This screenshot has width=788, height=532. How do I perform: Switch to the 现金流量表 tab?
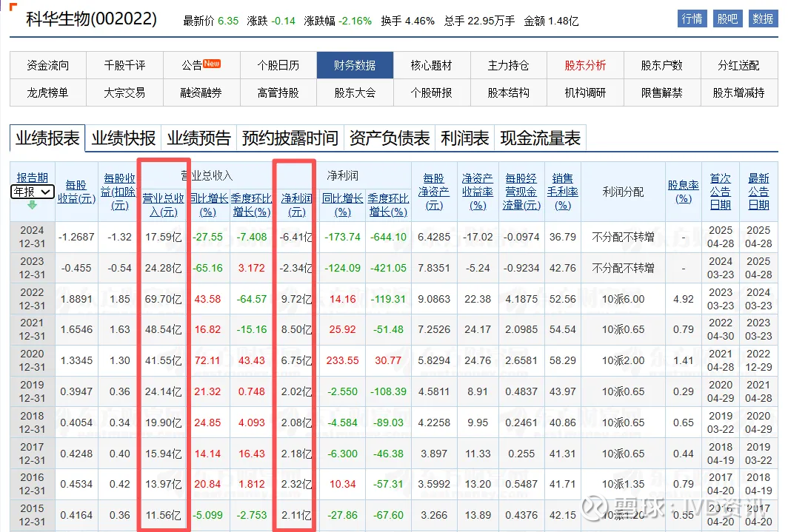click(540, 138)
